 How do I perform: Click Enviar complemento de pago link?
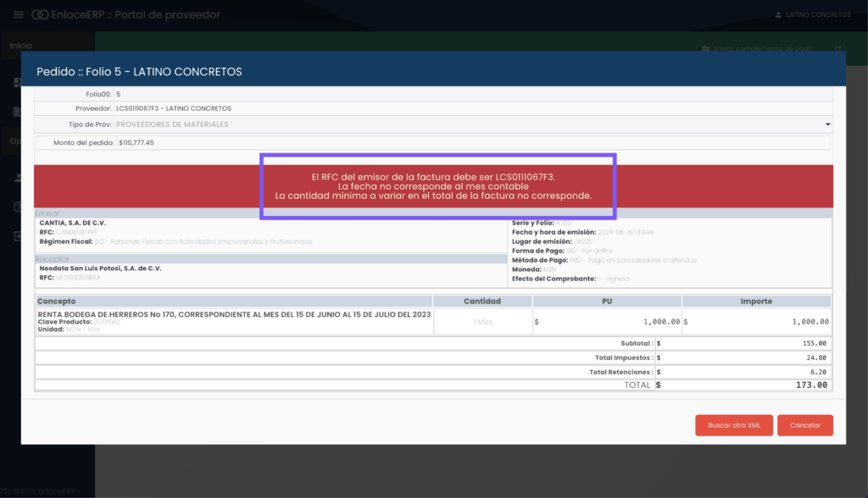click(x=763, y=48)
